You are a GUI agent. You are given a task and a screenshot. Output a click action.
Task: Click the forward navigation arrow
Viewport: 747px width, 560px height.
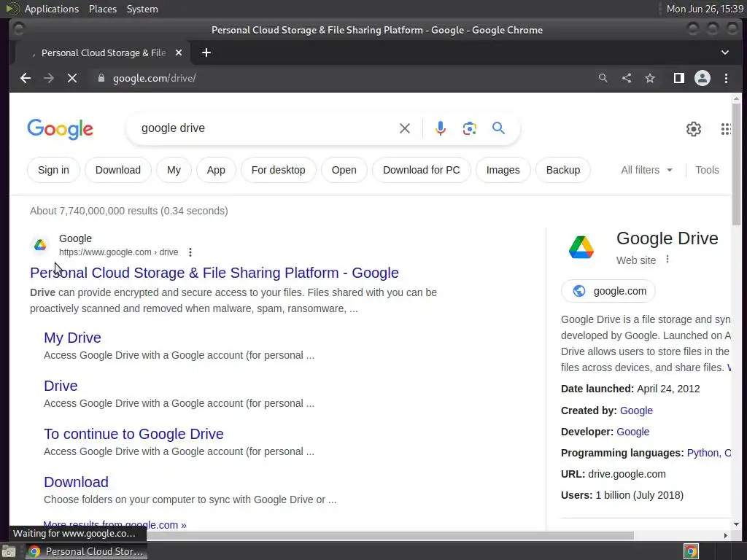tap(49, 78)
